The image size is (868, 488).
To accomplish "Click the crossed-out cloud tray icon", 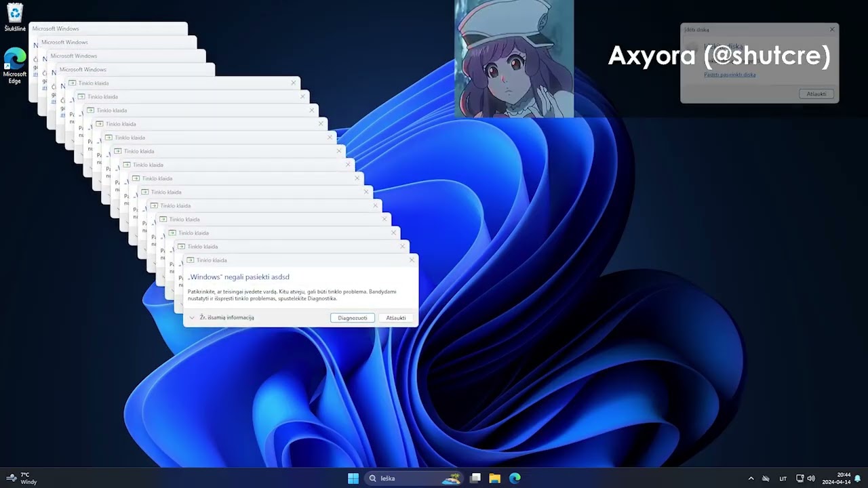I will [x=766, y=479].
